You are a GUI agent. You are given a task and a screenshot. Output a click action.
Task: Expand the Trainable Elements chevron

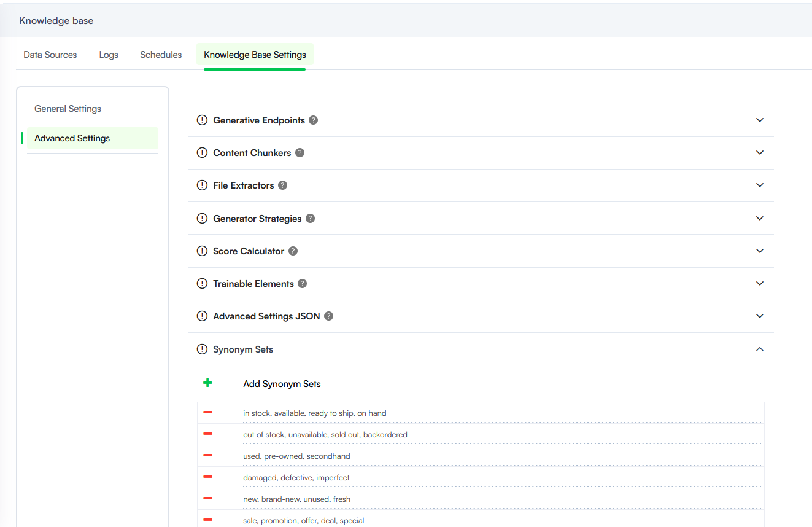point(759,284)
